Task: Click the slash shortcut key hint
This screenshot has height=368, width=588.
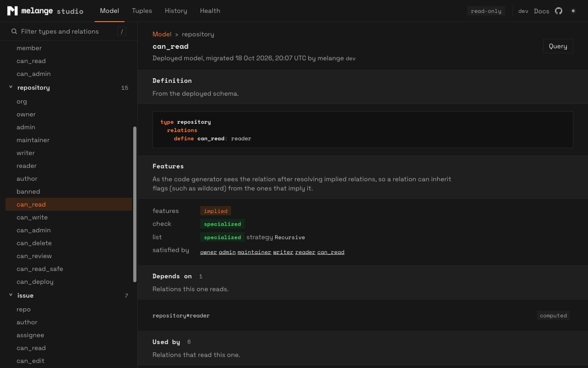Action: pyautogui.click(x=122, y=31)
